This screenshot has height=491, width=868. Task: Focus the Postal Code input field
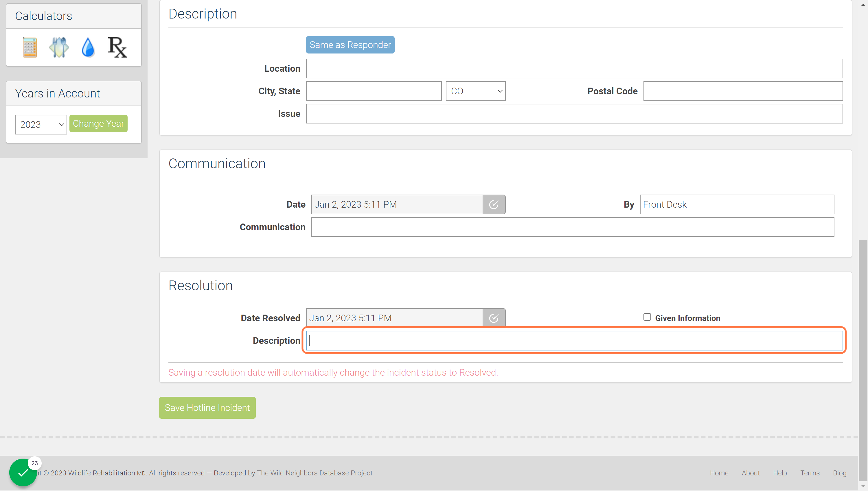point(743,91)
